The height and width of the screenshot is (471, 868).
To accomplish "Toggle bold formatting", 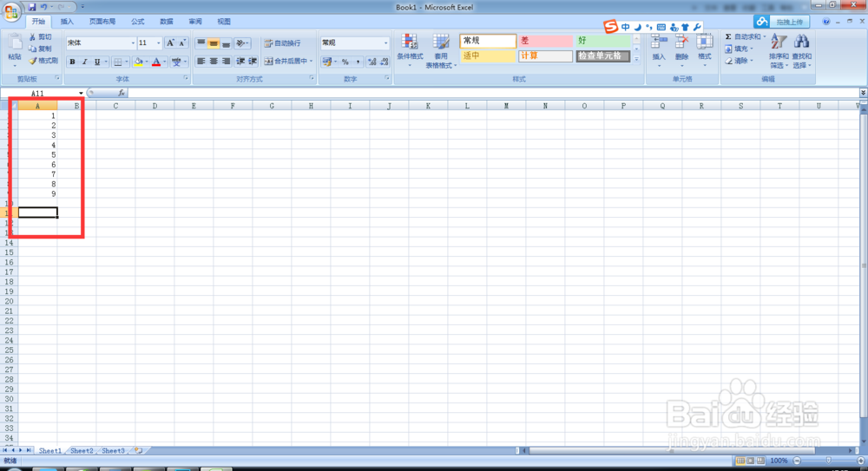I will tap(72, 62).
